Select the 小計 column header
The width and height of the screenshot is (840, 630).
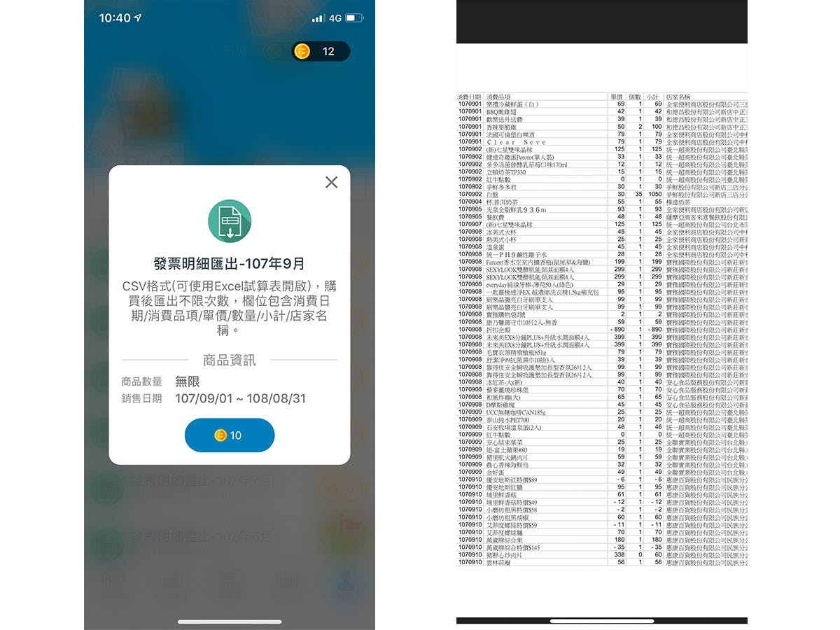653,97
